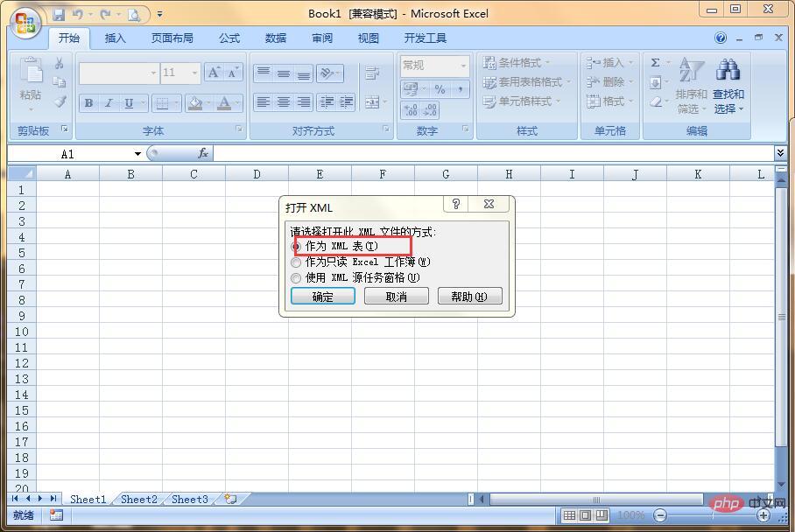
Task: Click the Center text alignment icon
Action: pos(284,102)
